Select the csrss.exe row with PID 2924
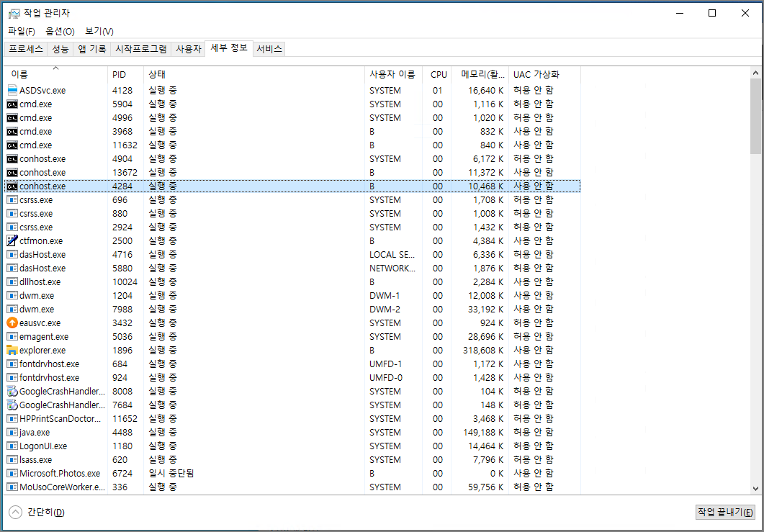The image size is (764, 532). (x=292, y=227)
